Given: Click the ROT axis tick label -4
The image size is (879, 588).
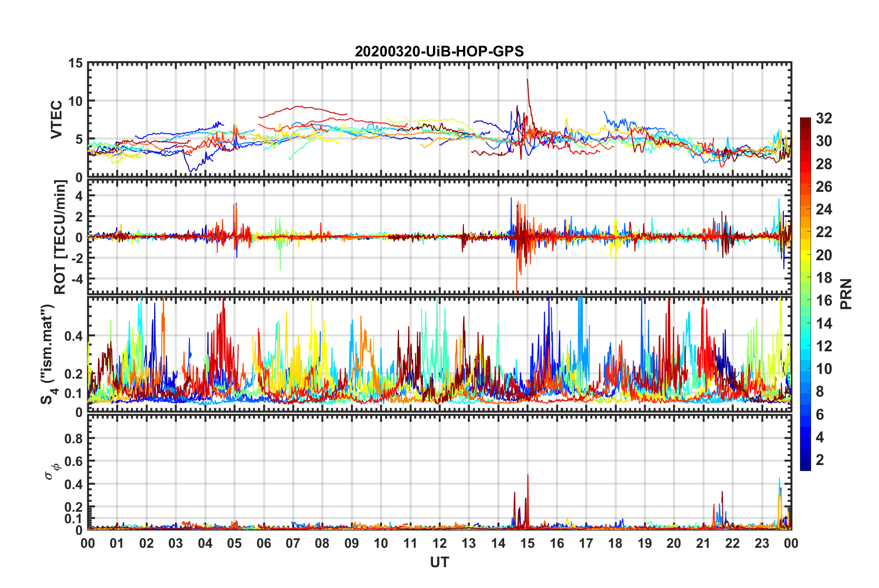Looking at the screenshot, I should click(77, 279).
